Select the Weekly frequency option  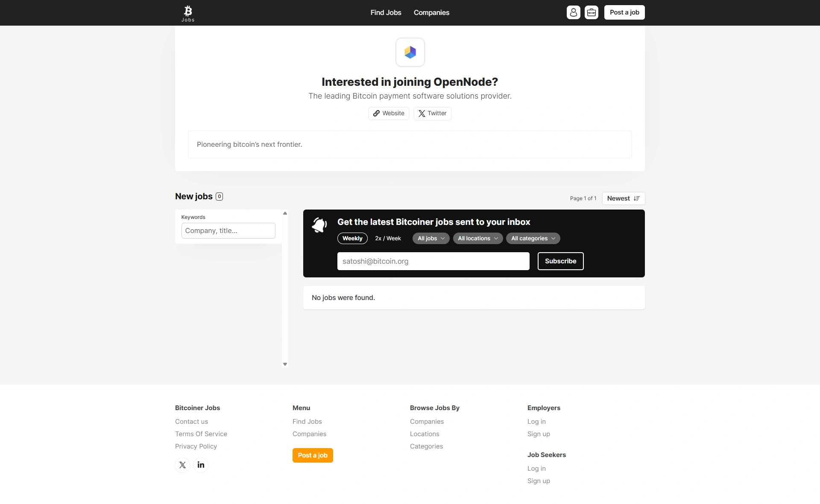pyautogui.click(x=352, y=239)
